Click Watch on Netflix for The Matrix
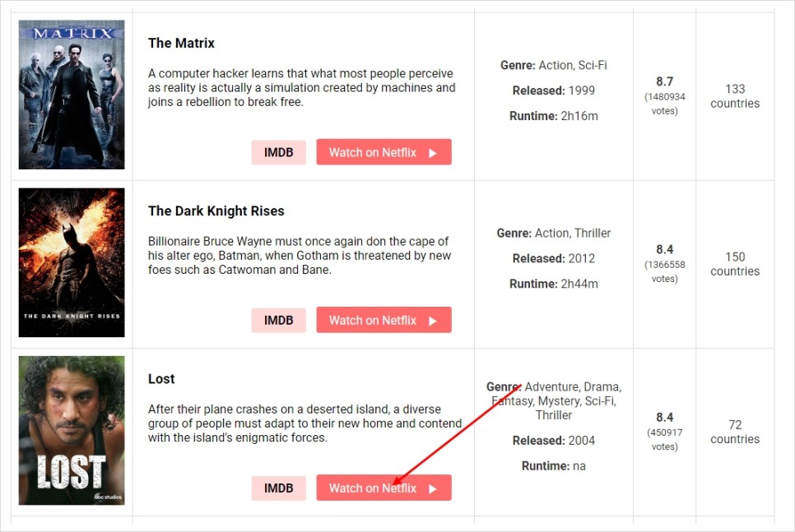795x532 pixels. tap(384, 152)
